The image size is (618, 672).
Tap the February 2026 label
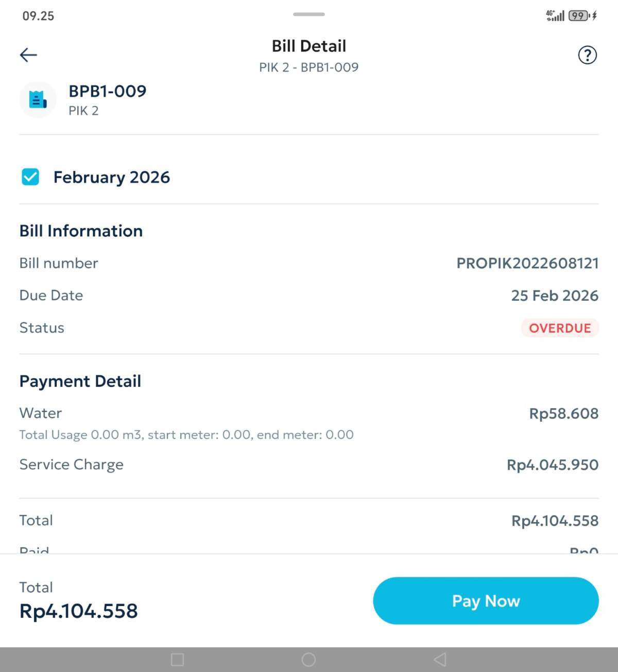(x=111, y=177)
